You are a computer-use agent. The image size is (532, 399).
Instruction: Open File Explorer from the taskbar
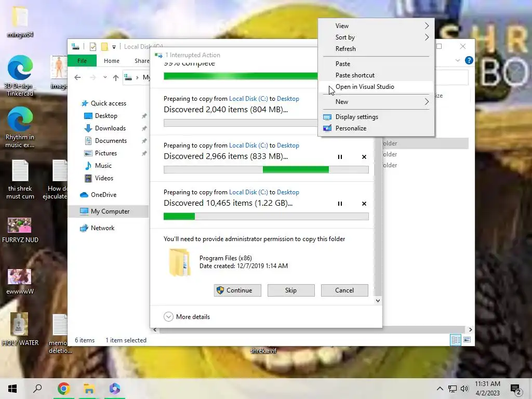(89, 389)
